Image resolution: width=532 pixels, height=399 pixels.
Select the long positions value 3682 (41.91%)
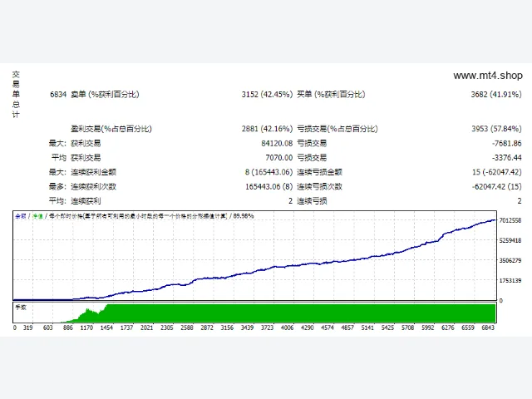pyautogui.click(x=496, y=94)
